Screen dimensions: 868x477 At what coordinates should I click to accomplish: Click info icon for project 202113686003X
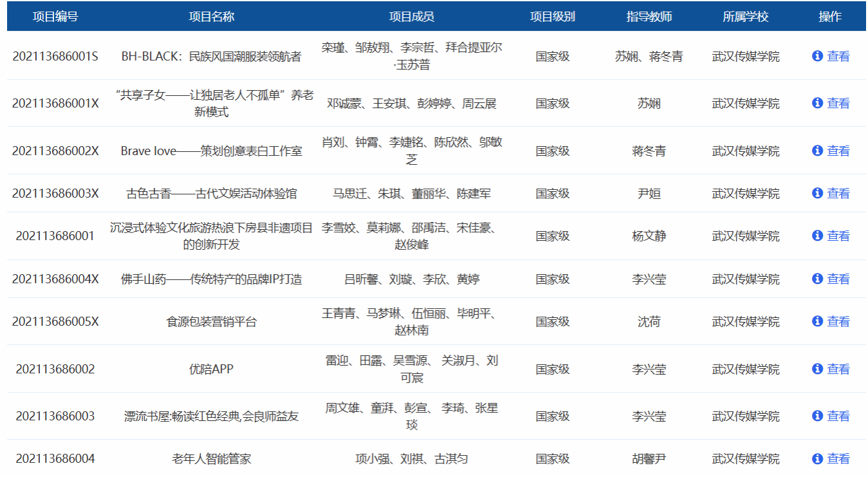click(x=817, y=193)
